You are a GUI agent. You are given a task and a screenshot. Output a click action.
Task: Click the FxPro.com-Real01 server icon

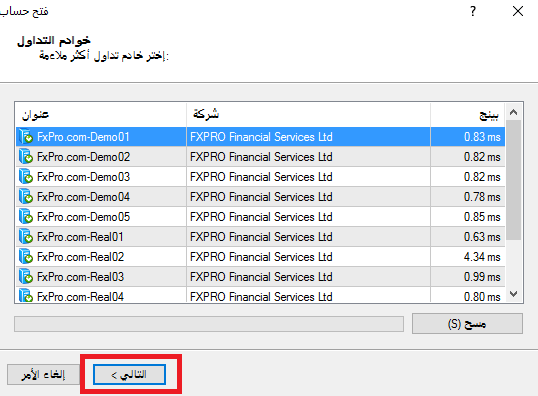[x=26, y=236]
